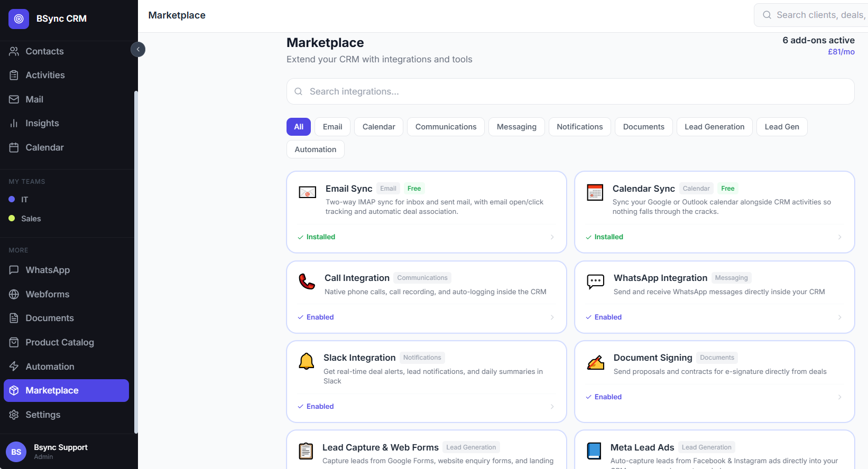
Task: Click the Lead Capture clipboard icon
Action: (306, 451)
